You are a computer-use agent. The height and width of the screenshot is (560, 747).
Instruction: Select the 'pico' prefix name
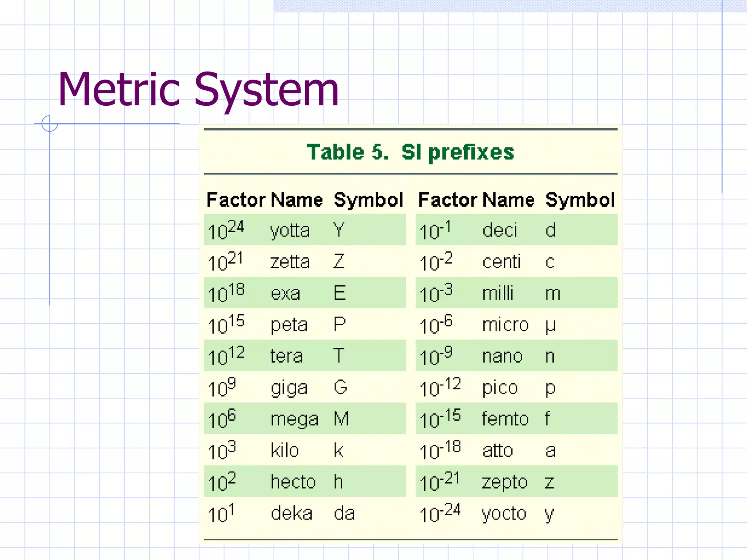pyautogui.click(x=500, y=388)
